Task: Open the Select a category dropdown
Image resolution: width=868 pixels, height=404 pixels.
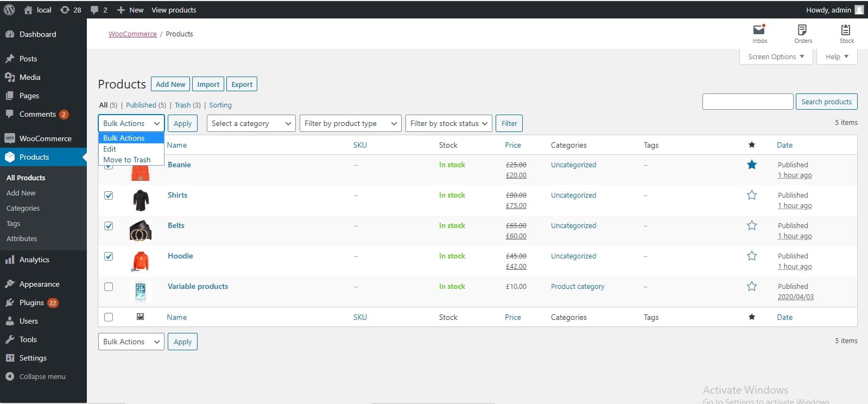Action: coord(251,123)
